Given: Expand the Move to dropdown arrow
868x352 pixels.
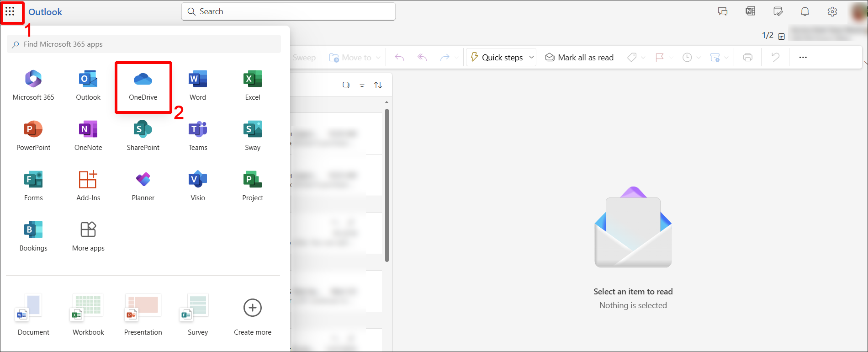Looking at the screenshot, I should (378, 58).
